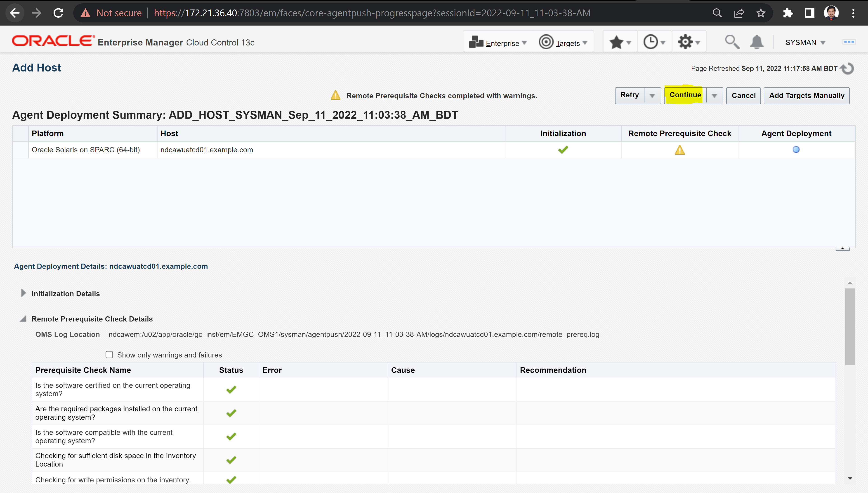The image size is (868, 493).
Task: Click the Not secure warning icon
Action: 85,13
